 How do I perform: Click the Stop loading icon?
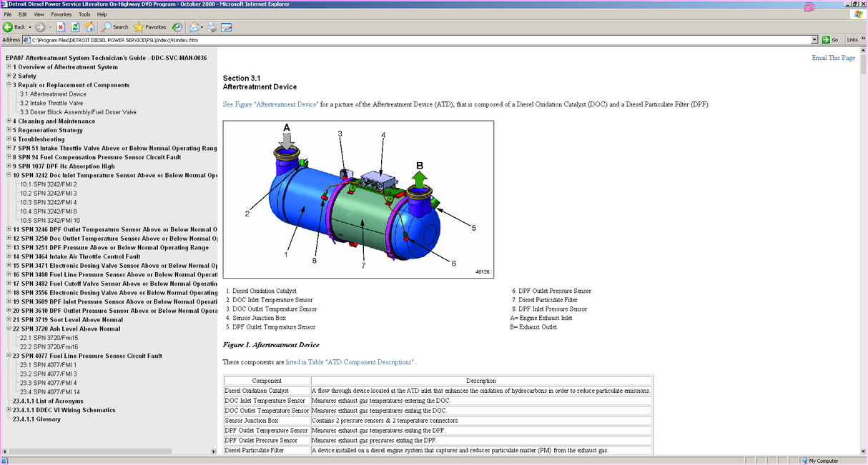pos(61,27)
